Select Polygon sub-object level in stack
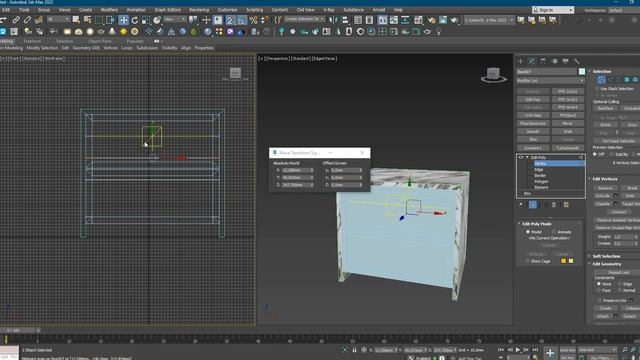Image resolution: width=640 pixels, height=360 pixels. (x=541, y=181)
